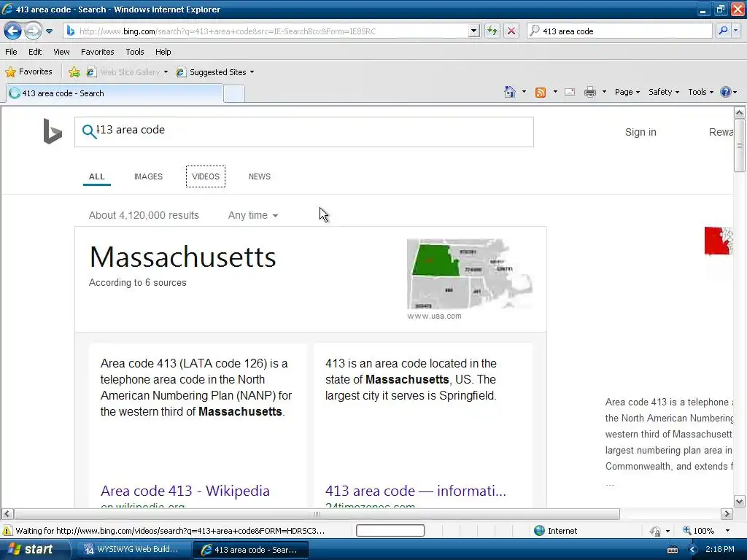This screenshot has width=747, height=560.
Task: Open the View menu
Action: 61,52
